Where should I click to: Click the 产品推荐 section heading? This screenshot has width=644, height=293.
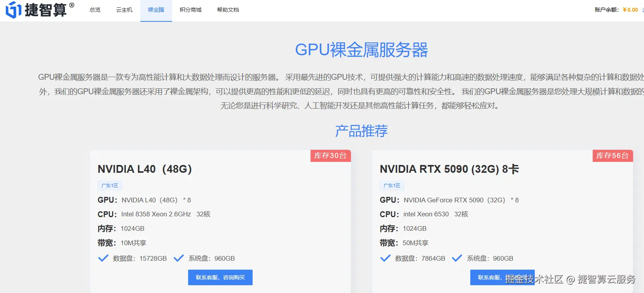point(361,131)
